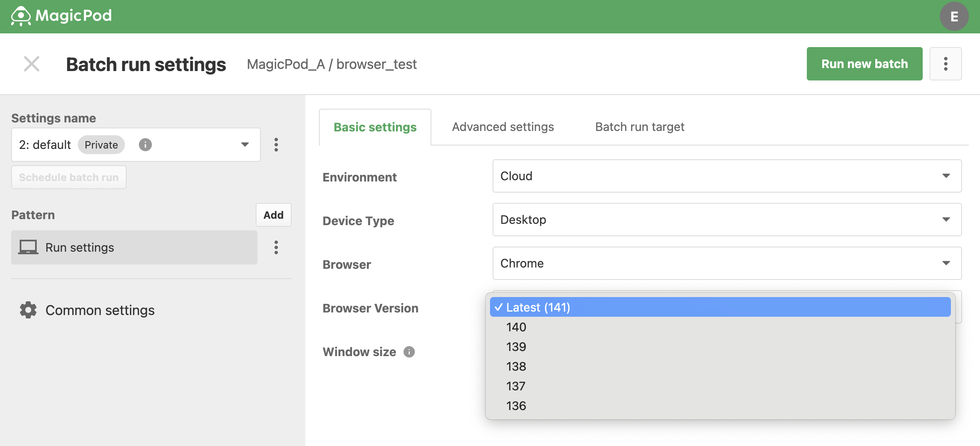The width and height of the screenshot is (980, 446).
Task: Open the kebab menu beside Run new batch
Action: click(945, 64)
